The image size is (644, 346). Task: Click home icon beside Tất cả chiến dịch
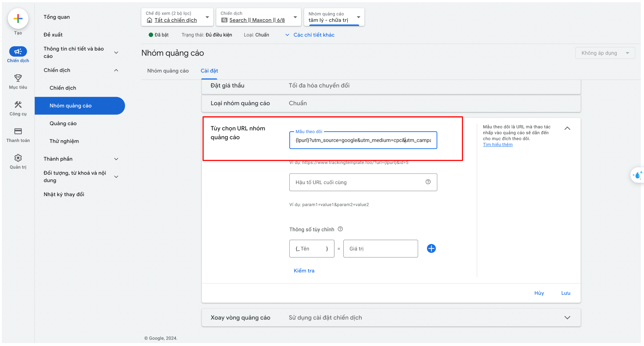pyautogui.click(x=149, y=20)
